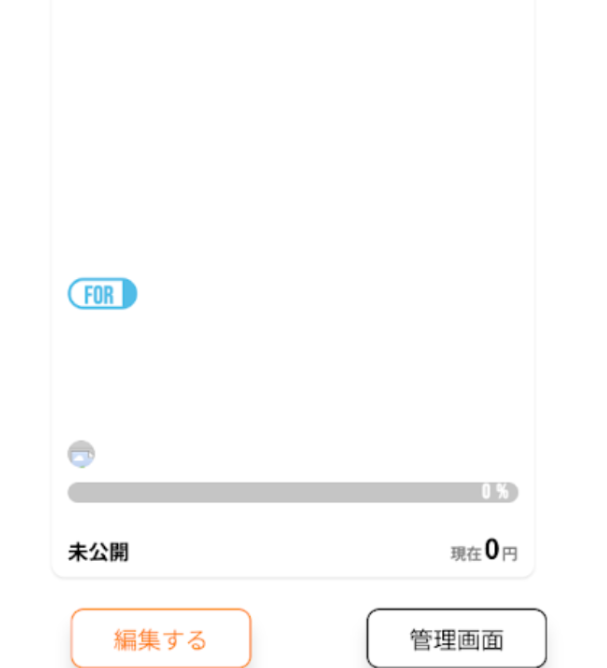Click the 現在 label before the amount

click(466, 554)
